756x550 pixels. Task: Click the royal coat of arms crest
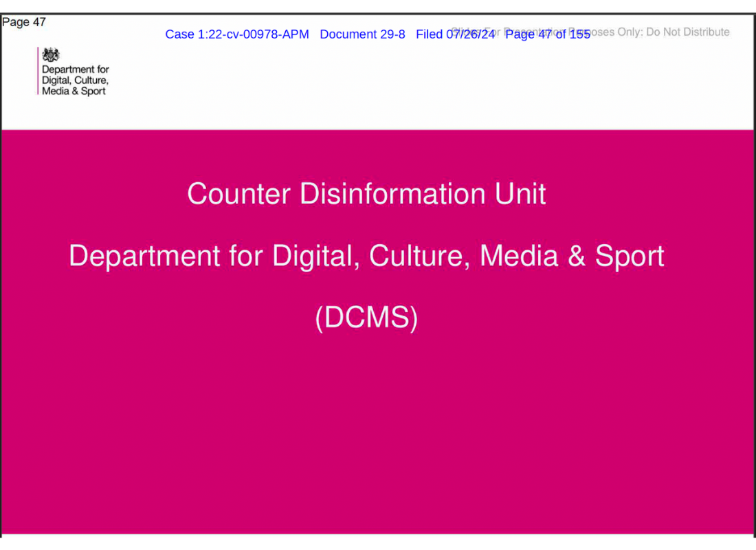click(51, 54)
